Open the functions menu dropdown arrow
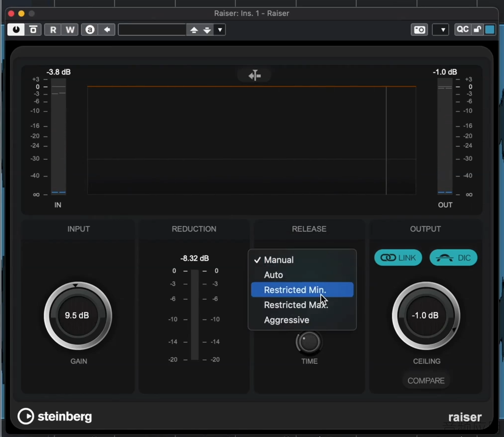504x437 pixels. tap(441, 30)
